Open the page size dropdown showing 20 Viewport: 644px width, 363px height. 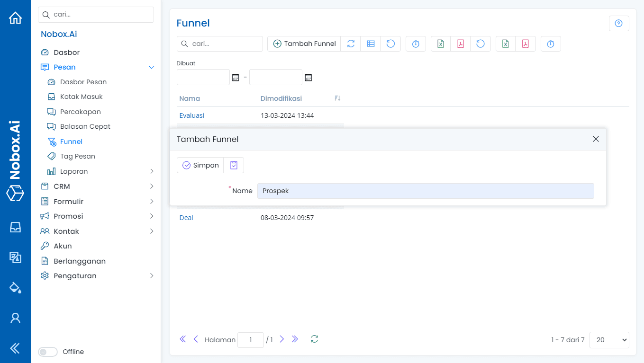(609, 340)
